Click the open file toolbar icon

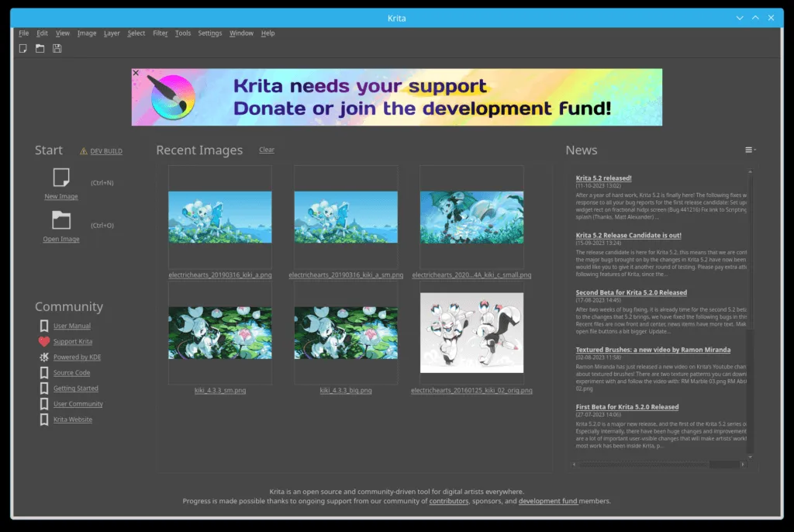tap(40, 49)
